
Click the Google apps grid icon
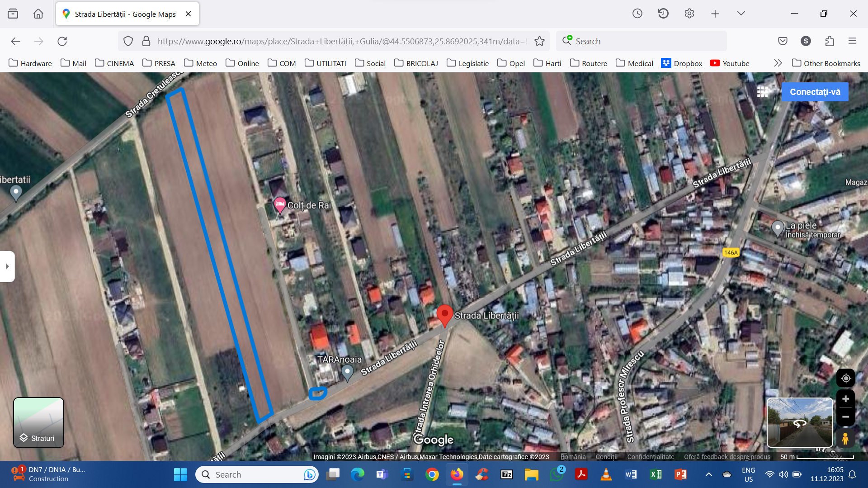tap(762, 92)
